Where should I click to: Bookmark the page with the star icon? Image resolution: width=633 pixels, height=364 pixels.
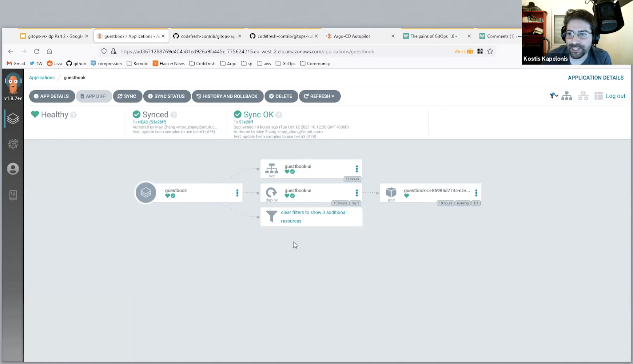(x=490, y=51)
